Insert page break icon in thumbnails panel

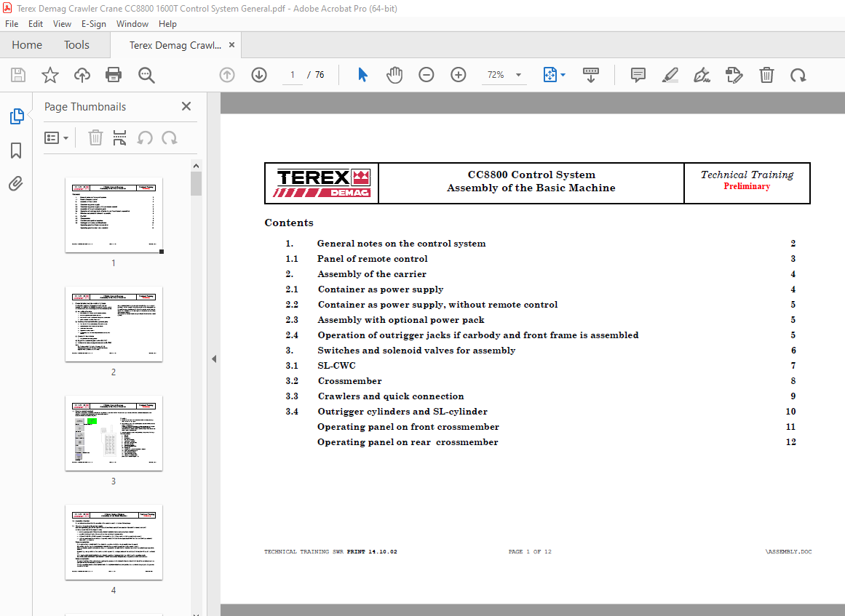119,138
